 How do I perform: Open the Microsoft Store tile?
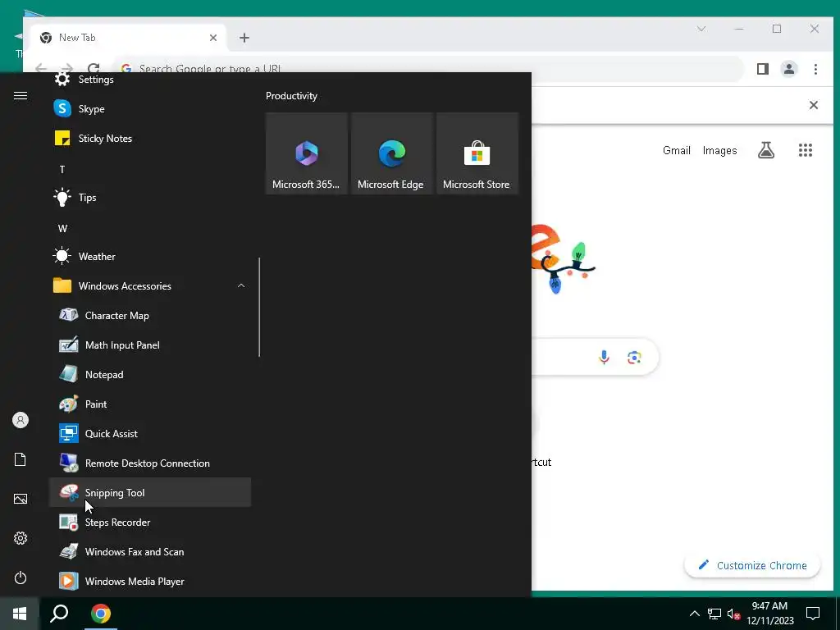pos(477,153)
